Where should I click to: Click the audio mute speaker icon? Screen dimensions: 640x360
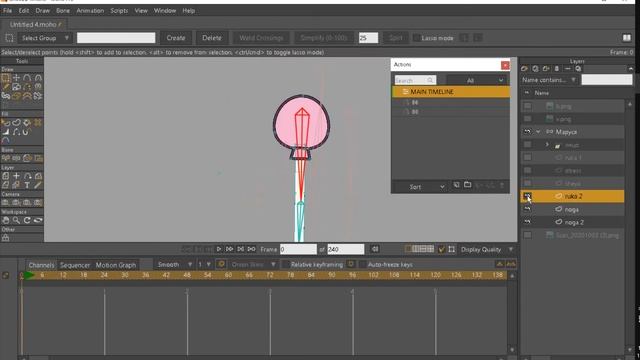[375, 249]
